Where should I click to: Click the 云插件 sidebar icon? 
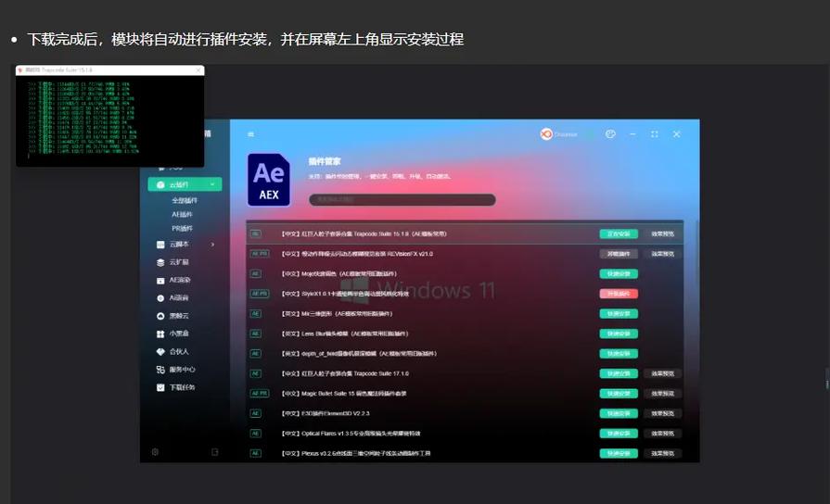(x=160, y=184)
